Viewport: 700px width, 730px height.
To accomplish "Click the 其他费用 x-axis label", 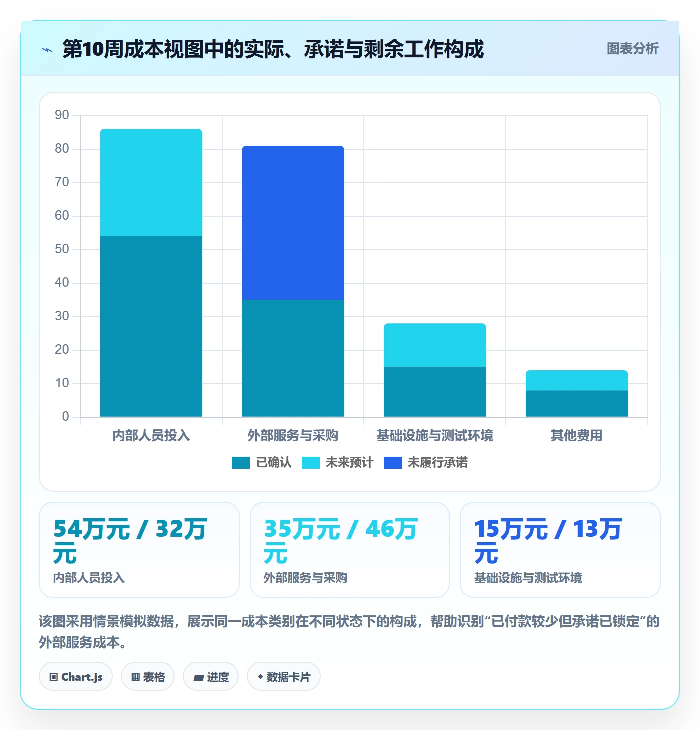I will (577, 436).
